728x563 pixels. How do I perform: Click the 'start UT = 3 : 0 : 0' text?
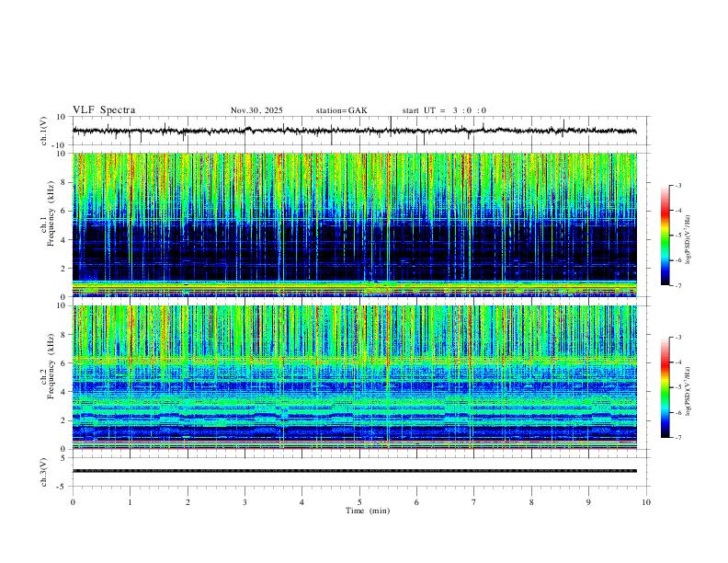(444, 110)
